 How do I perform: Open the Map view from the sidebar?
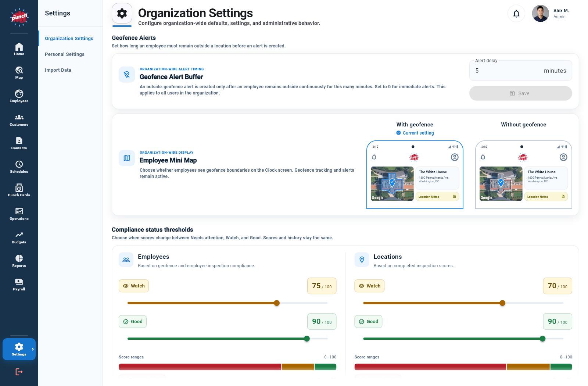(x=19, y=73)
